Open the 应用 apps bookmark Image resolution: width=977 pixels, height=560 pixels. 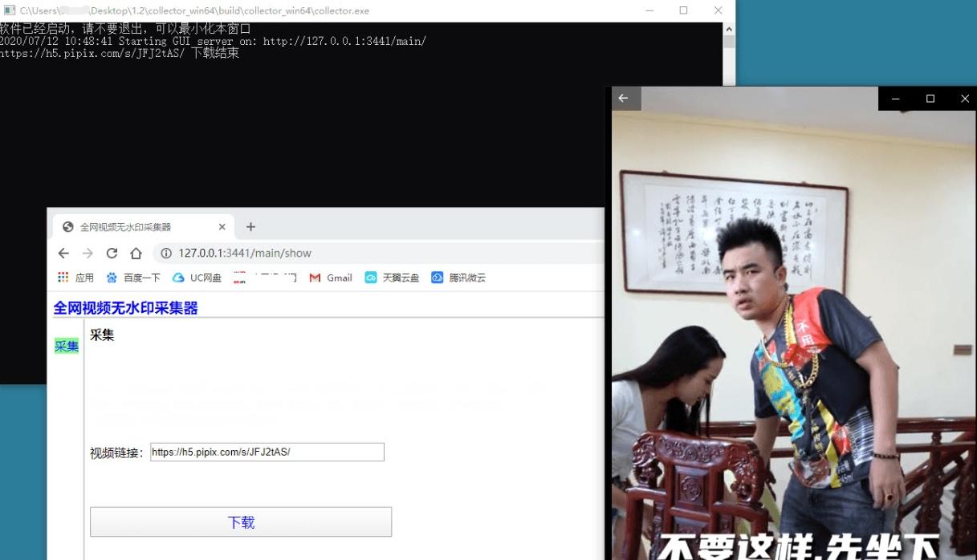pos(75,278)
